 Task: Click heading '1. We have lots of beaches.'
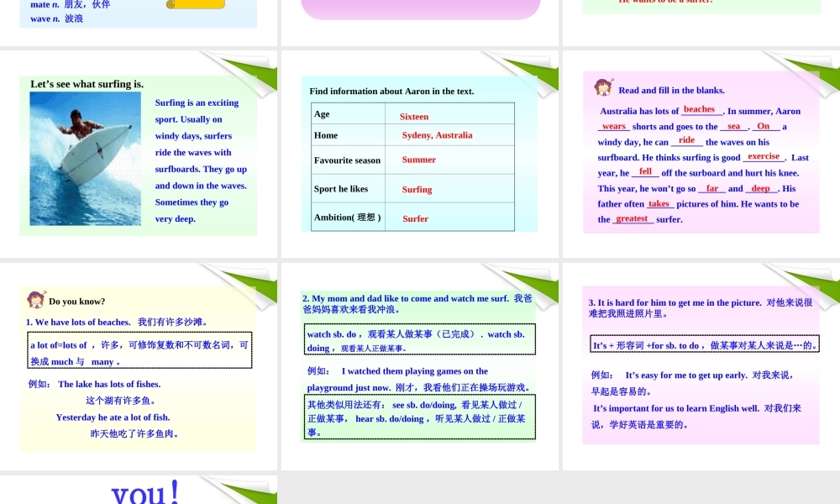(78, 322)
